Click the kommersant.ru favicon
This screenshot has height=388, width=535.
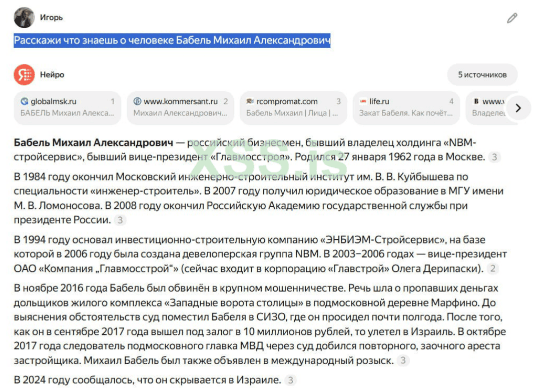[137, 101]
